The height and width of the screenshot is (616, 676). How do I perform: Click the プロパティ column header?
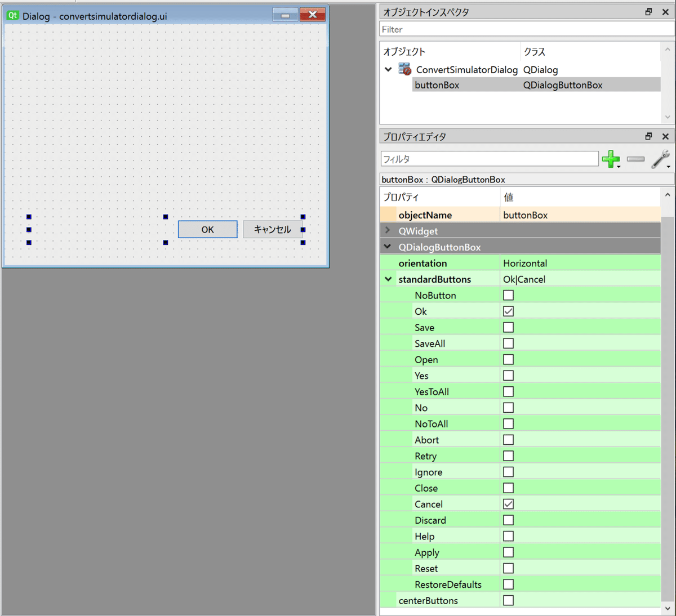coord(440,197)
